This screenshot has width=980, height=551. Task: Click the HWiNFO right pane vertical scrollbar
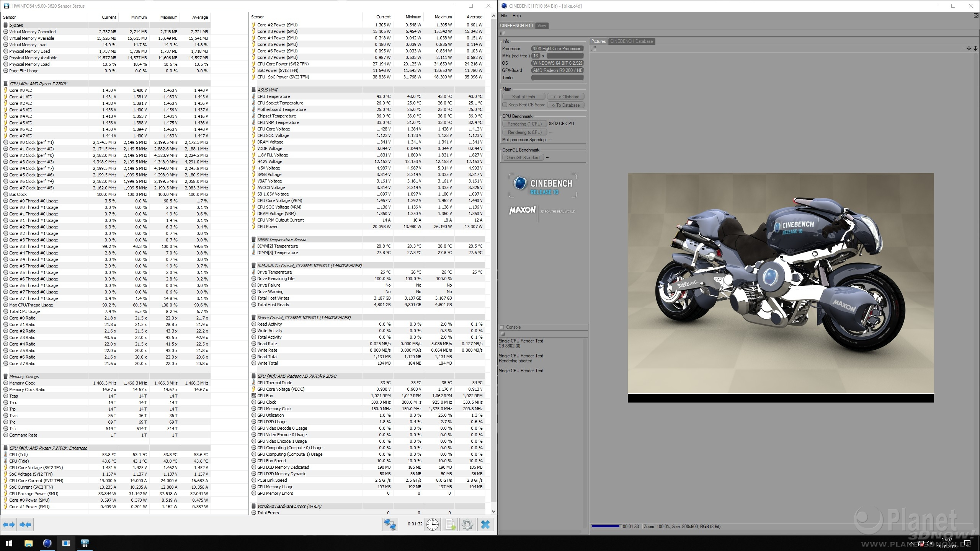[x=493, y=260]
